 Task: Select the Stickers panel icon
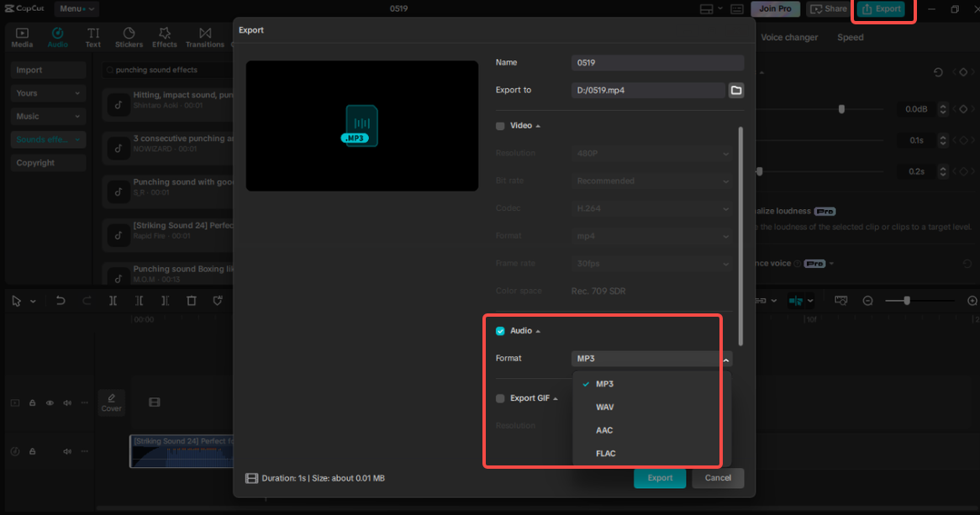(x=129, y=35)
